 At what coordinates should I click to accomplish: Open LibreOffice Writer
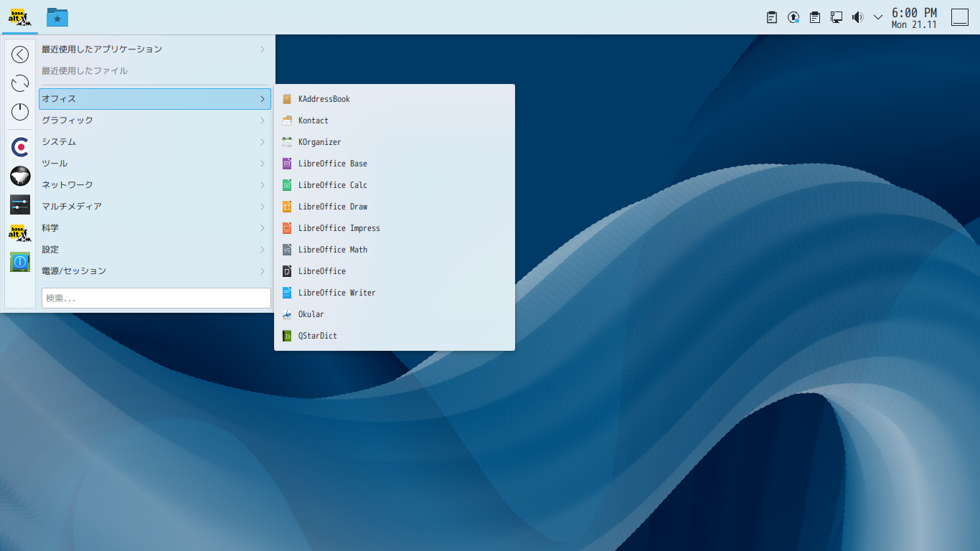pyautogui.click(x=395, y=293)
